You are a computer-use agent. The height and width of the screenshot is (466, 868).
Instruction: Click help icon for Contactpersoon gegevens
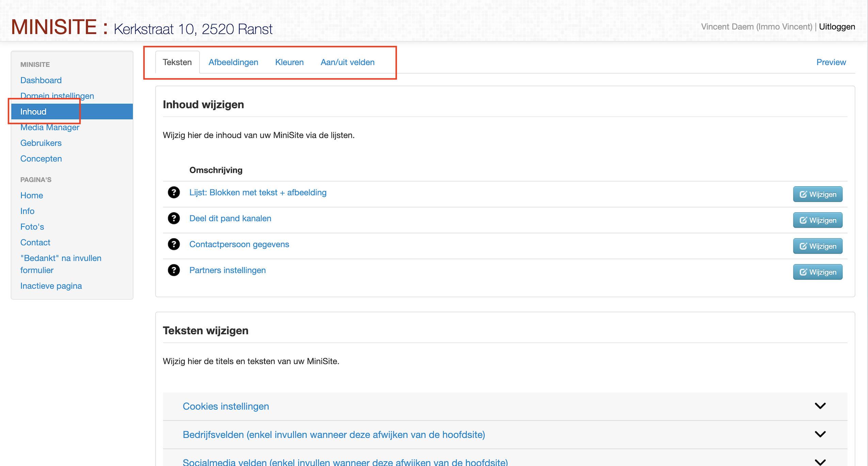[174, 244]
